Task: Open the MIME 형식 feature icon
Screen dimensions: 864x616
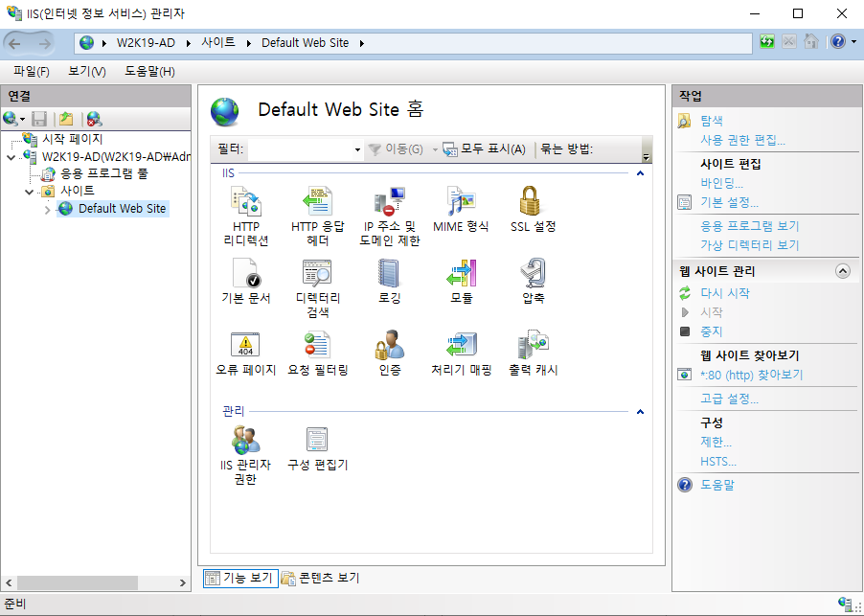Action: pos(461,201)
